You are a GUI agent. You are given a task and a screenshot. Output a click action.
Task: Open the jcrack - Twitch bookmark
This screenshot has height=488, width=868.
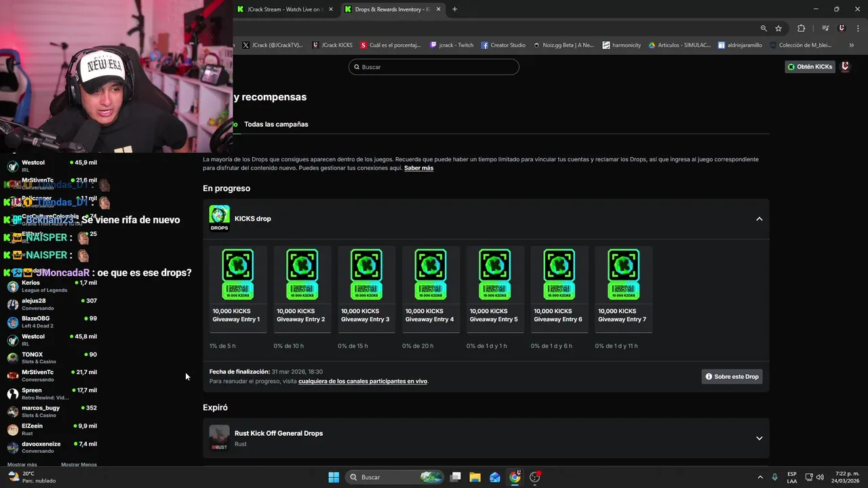452,45
